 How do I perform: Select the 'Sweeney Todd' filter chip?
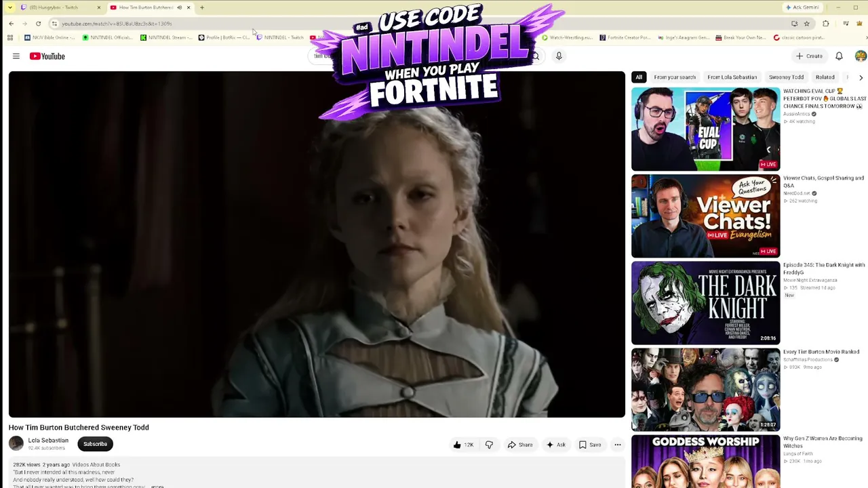(x=786, y=77)
